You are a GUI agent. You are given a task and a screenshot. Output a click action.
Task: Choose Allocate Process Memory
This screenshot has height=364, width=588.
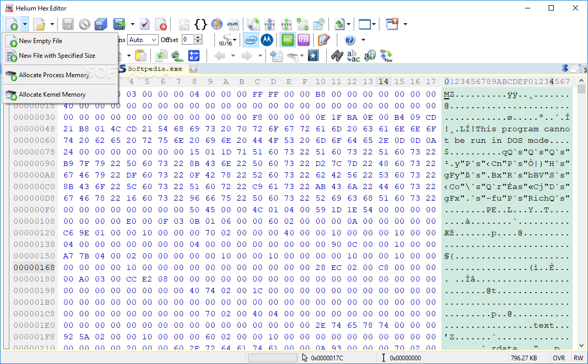tap(59, 75)
